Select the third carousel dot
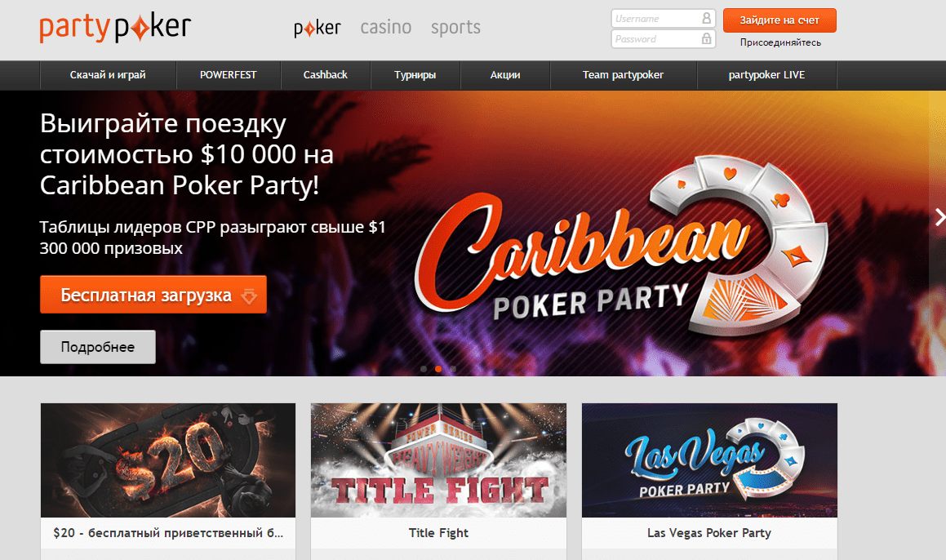 click(453, 369)
